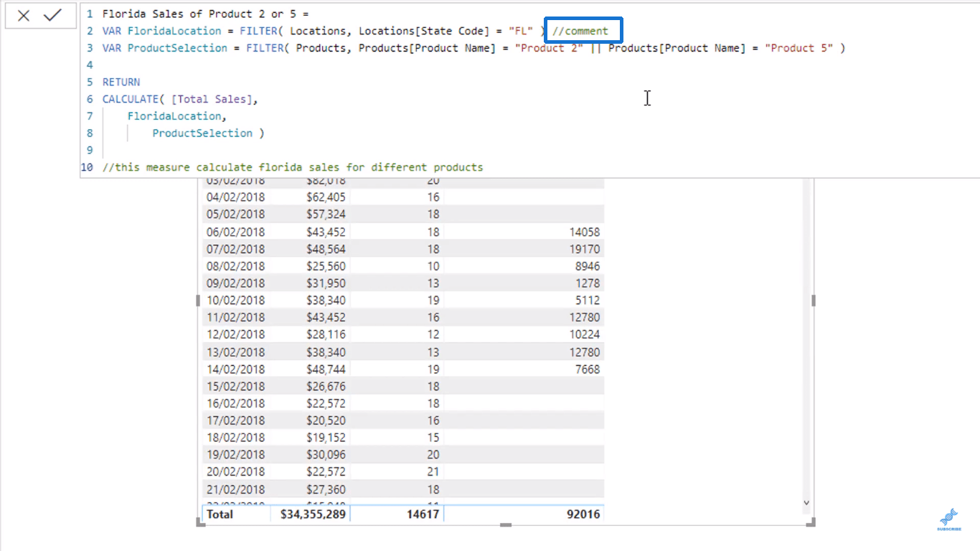
Task: Select the 11/02/2018 date cell
Action: click(235, 317)
